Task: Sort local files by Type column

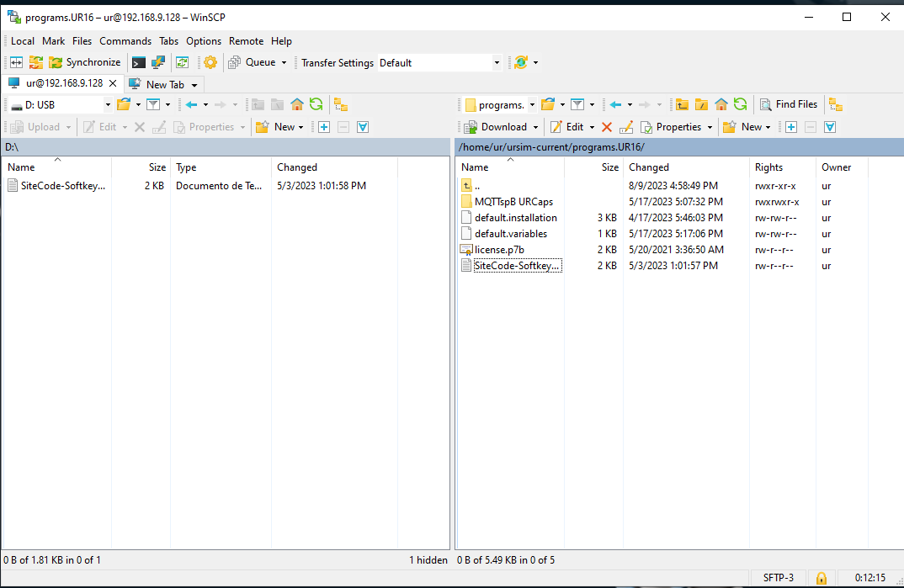Action: pyautogui.click(x=221, y=167)
